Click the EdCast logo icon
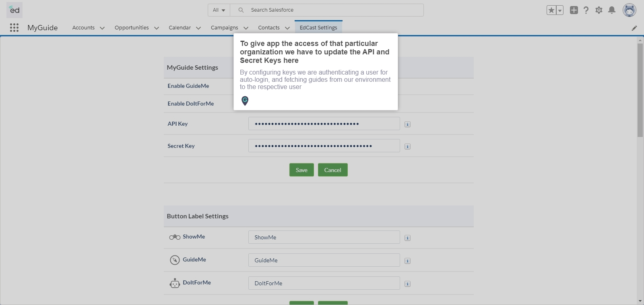644x305 pixels. 14,10
